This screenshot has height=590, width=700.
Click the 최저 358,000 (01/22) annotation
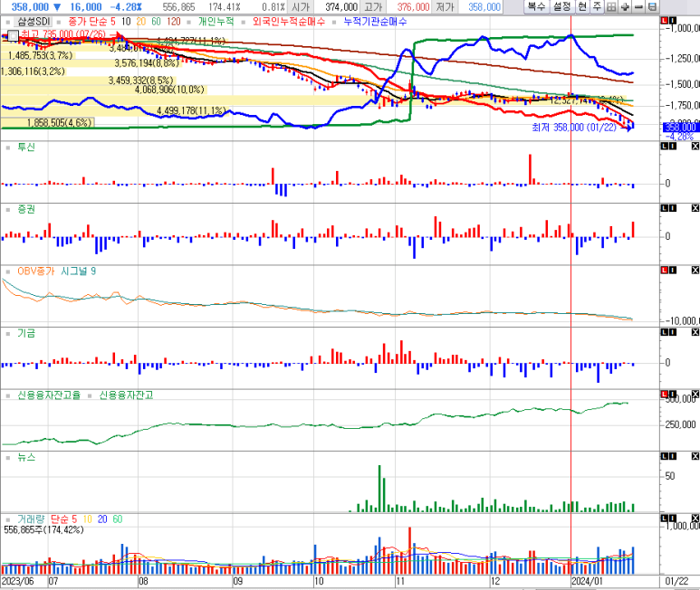coord(574,128)
